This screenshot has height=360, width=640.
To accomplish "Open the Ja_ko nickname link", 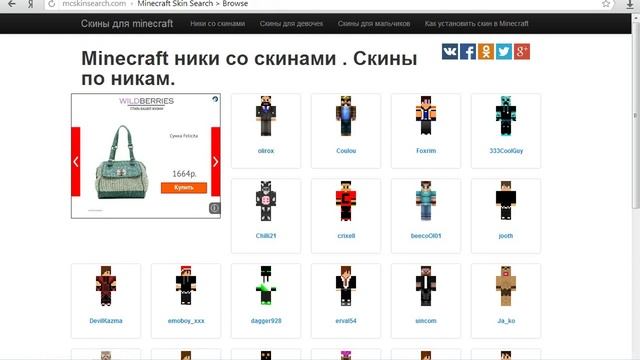I will pos(506,321).
